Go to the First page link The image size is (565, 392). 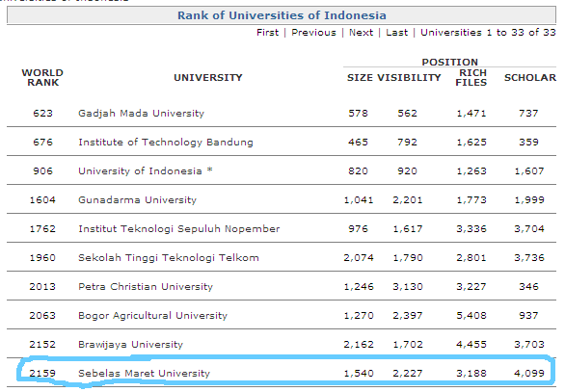click(267, 33)
